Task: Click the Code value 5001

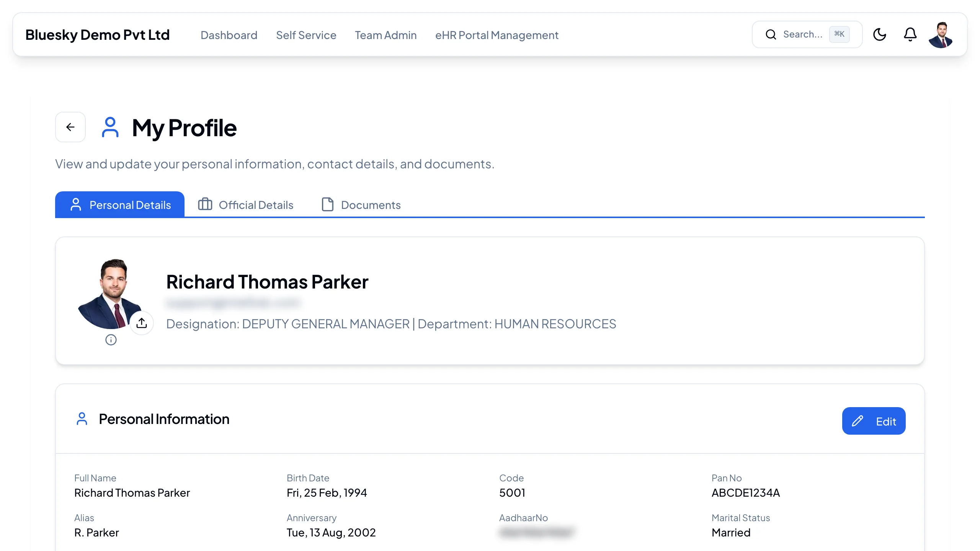Action: [512, 493]
